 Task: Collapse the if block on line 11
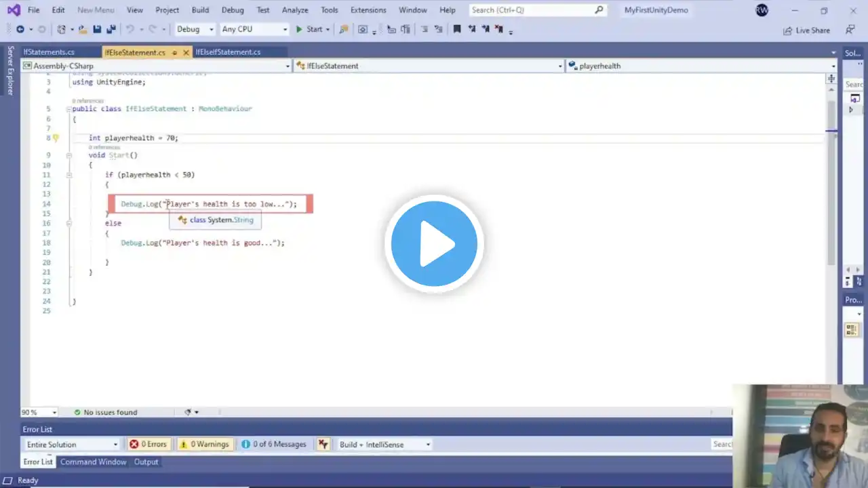[68, 175]
